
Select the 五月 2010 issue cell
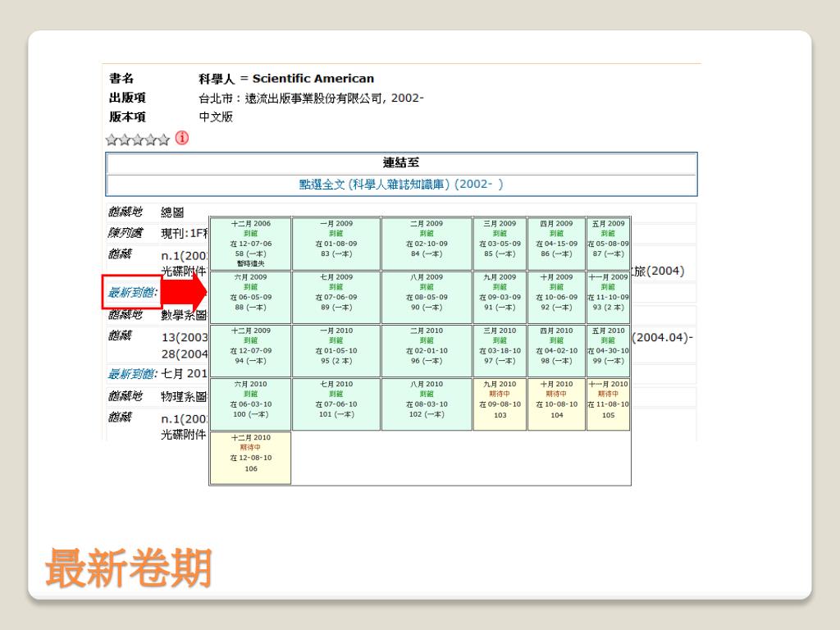point(608,350)
